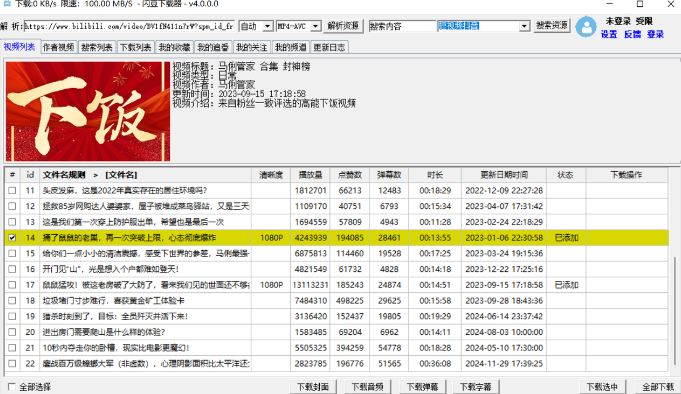Screen dimensions: 681x394
Task: Open the 下载列表 tab
Action: click(x=136, y=47)
